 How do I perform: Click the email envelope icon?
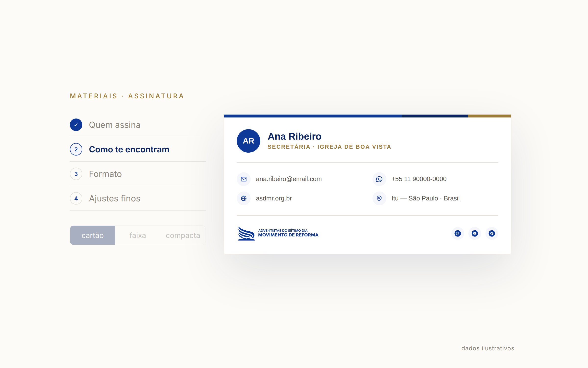tap(244, 179)
